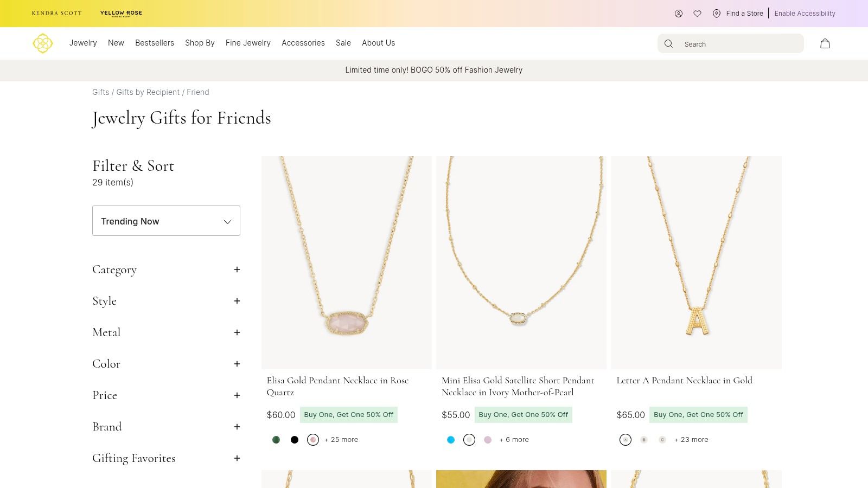Select the Kendra Scott home logo icon
This screenshot has width=868, height=488.
point(43,43)
